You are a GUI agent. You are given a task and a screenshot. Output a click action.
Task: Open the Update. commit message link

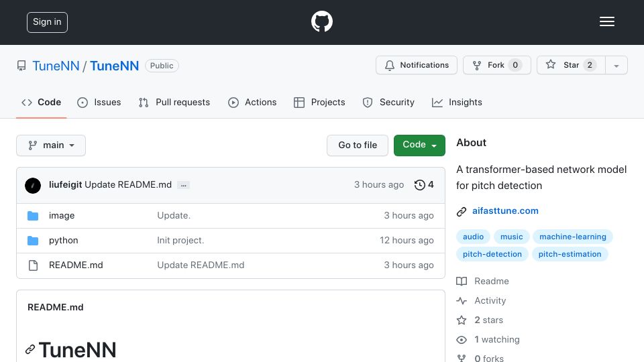point(174,215)
